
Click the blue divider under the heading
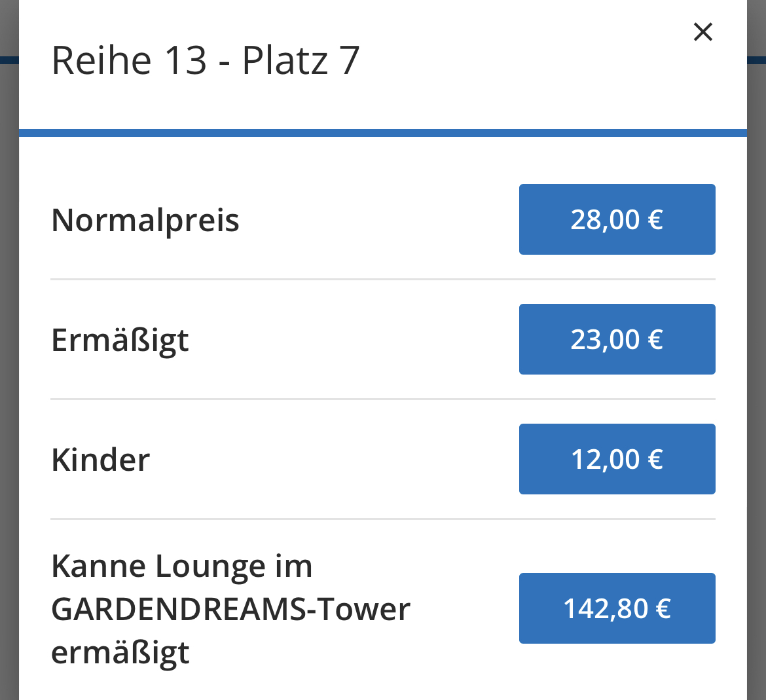(x=383, y=133)
